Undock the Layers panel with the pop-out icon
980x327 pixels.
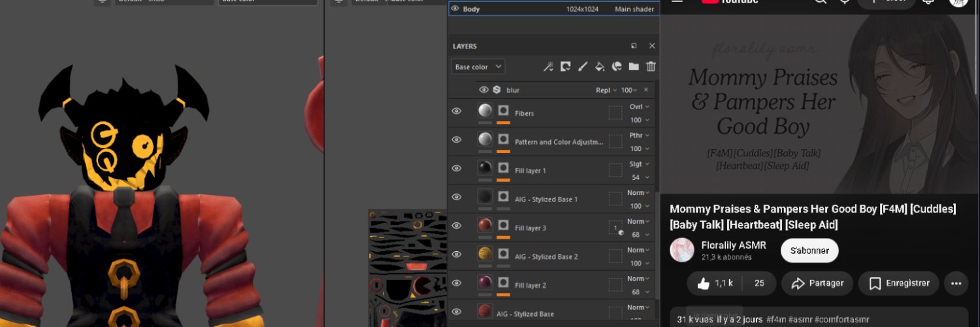coord(634,46)
